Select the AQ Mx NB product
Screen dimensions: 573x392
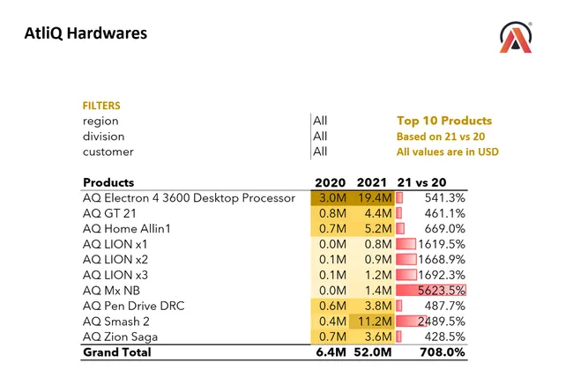[x=111, y=291]
